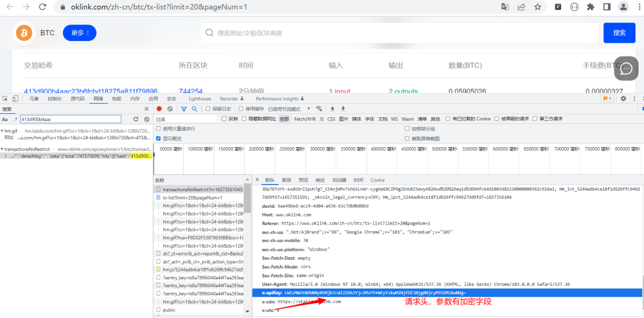This screenshot has width=644, height=318.
Task: Switch to the 源代码 DevTools tab
Action: [x=78, y=99]
